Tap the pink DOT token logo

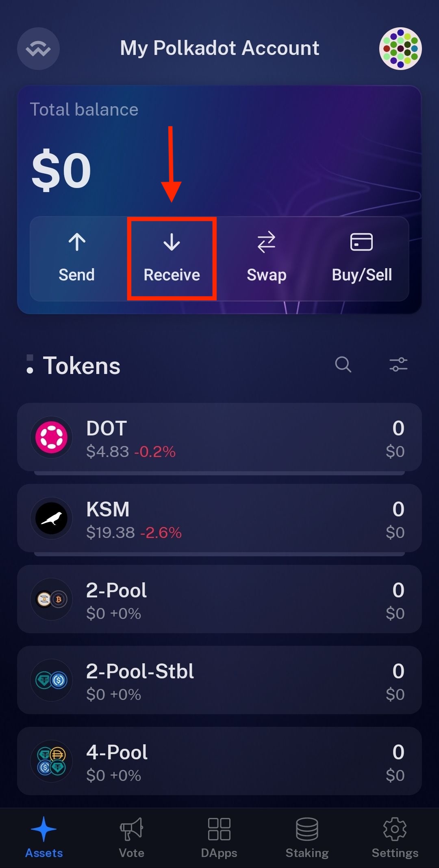(52, 437)
